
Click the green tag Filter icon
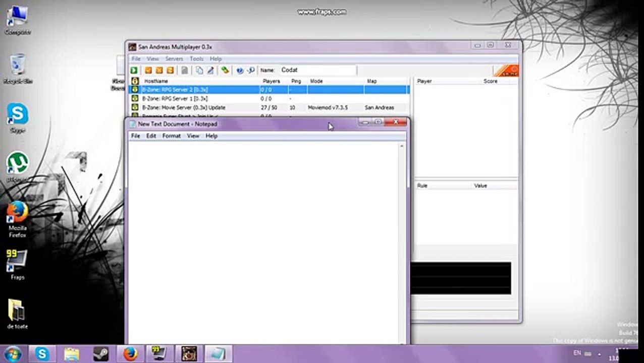[x=225, y=71]
